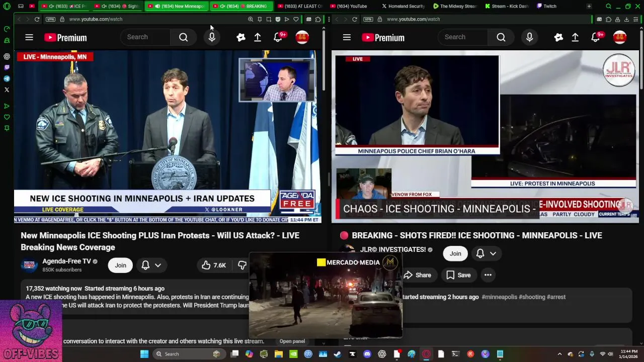Open ChatGPT in the Opera sidebar
Image resolution: width=644 pixels, height=362 pixels.
(x=7, y=56)
